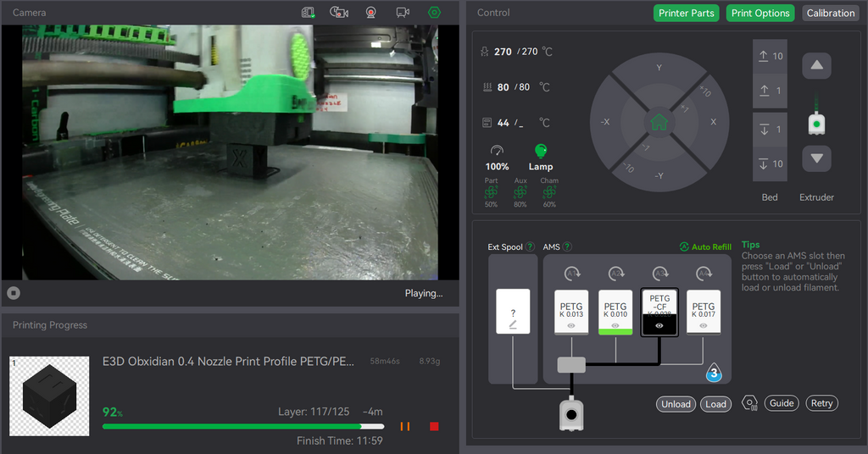Move the head in Y+ direction

click(x=659, y=67)
